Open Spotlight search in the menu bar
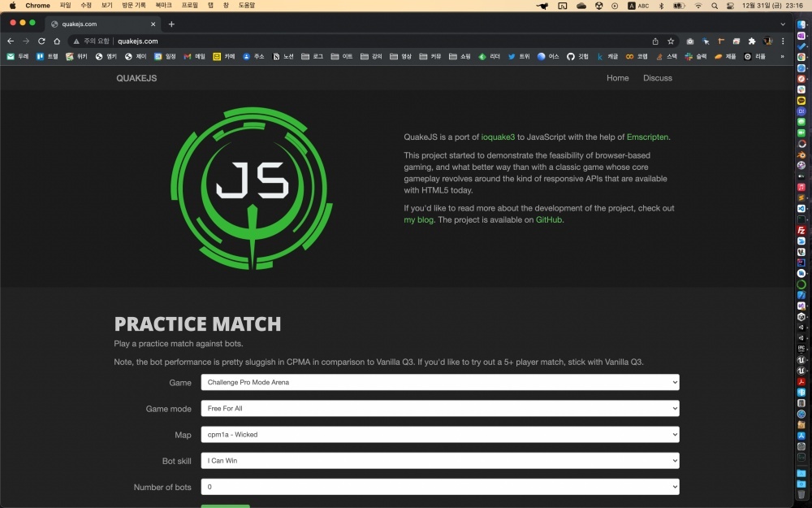Image resolution: width=812 pixels, height=508 pixels. point(715,6)
